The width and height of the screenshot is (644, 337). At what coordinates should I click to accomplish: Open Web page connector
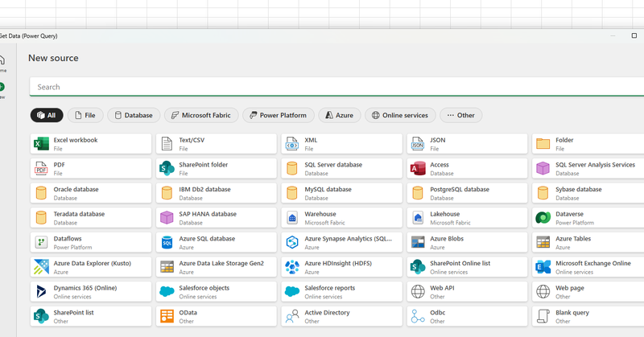click(x=588, y=292)
